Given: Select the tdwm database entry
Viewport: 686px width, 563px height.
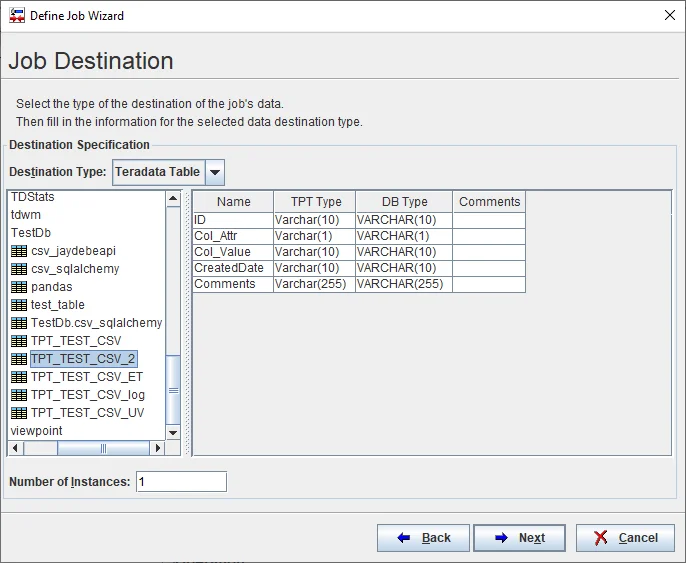Looking at the screenshot, I should click(x=26, y=215).
